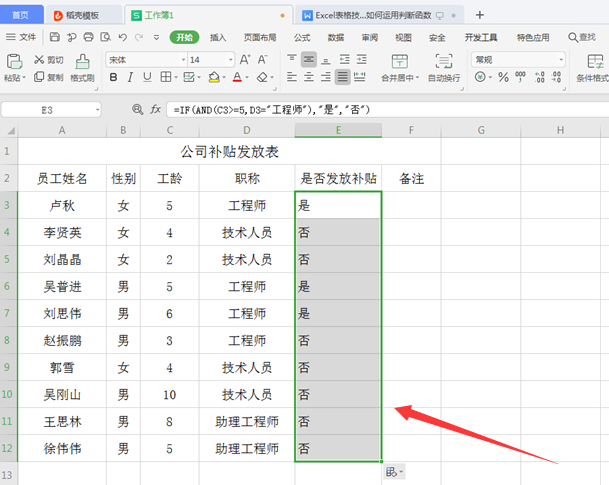Select cell containing 卢秋
The height and width of the screenshot is (485, 609).
coord(62,205)
